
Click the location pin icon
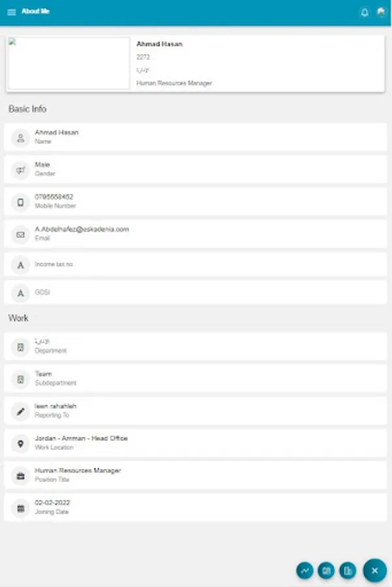click(21, 444)
